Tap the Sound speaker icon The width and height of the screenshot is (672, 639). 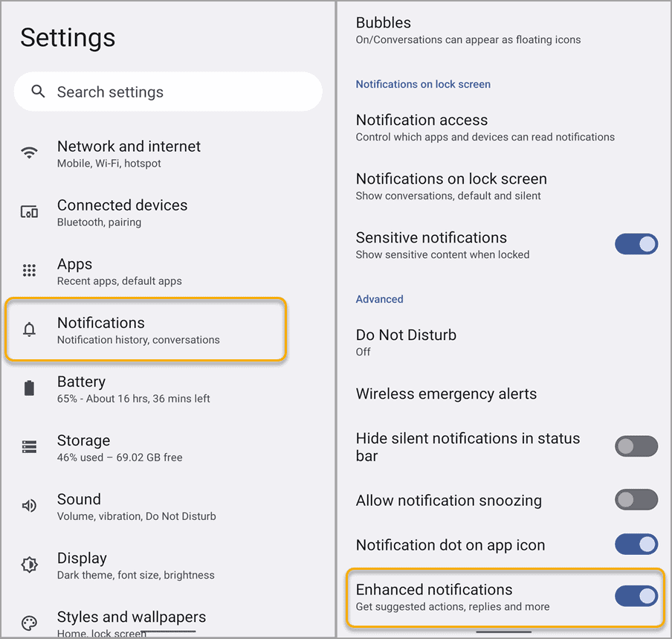[x=29, y=506]
